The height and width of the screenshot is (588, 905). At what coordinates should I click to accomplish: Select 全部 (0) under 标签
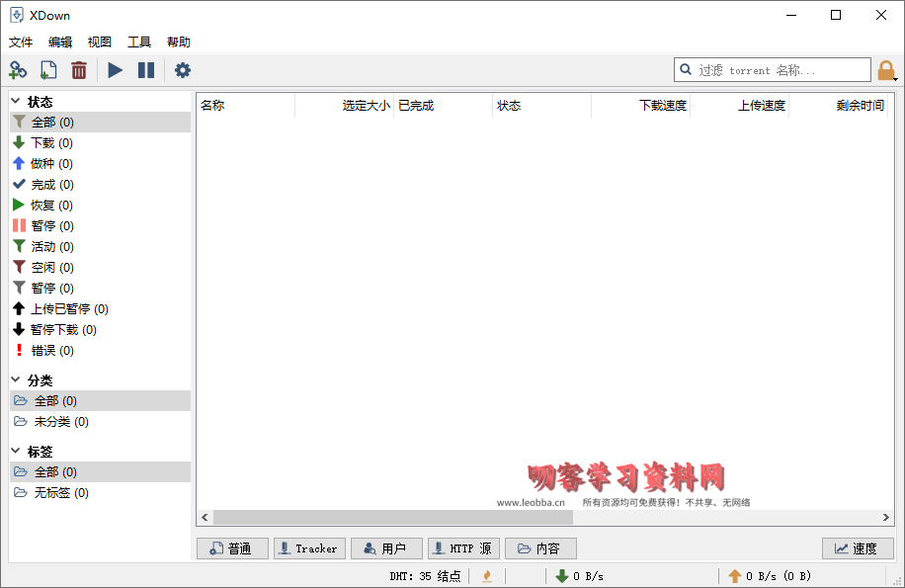click(x=101, y=472)
